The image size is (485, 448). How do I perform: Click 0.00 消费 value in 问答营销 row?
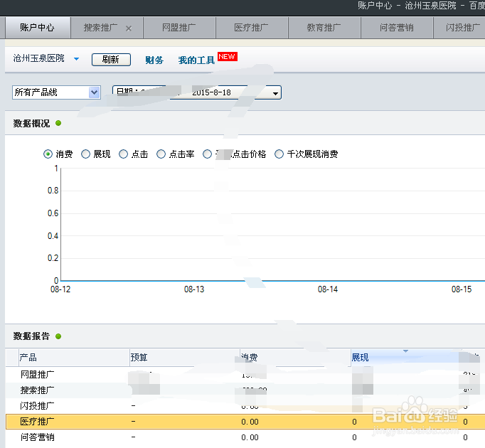click(x=250, y=437)
